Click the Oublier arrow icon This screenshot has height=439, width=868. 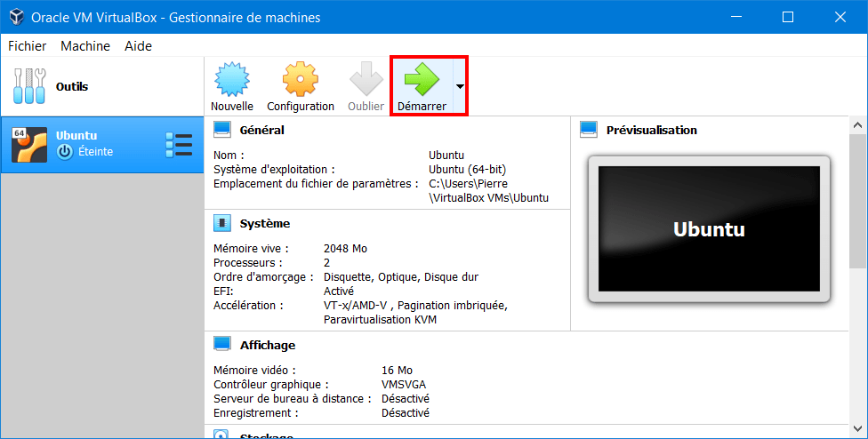pyautogui.click(x=366, y=80)
